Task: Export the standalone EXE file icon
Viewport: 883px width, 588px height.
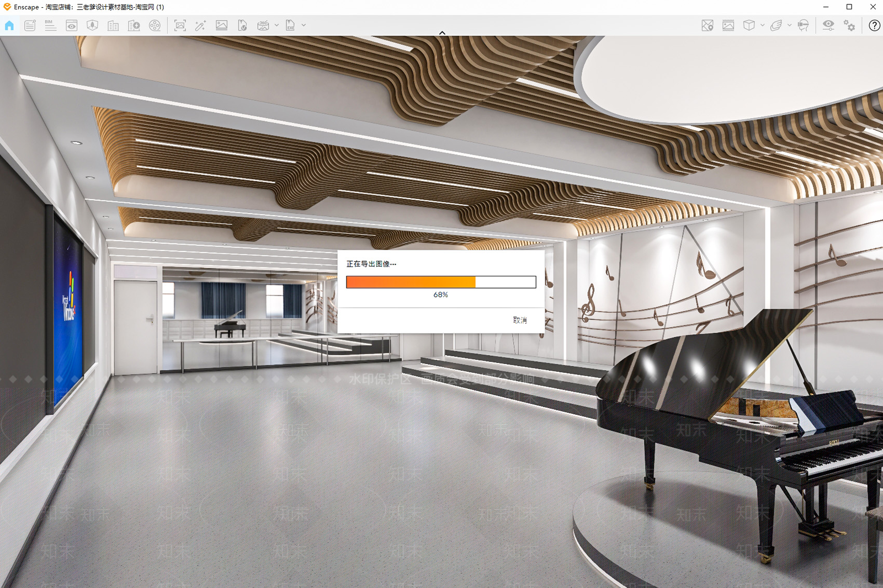Action: tap(290, 25)
